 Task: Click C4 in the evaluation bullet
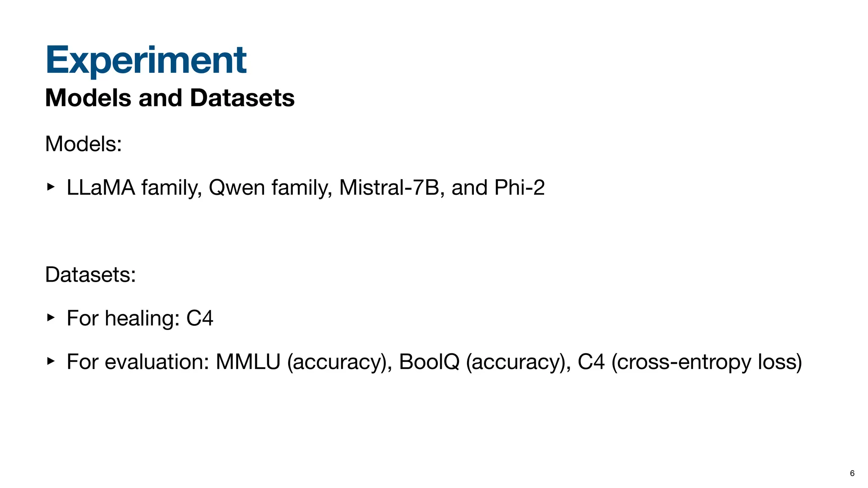pyautogui.click(x=591, y=362)
